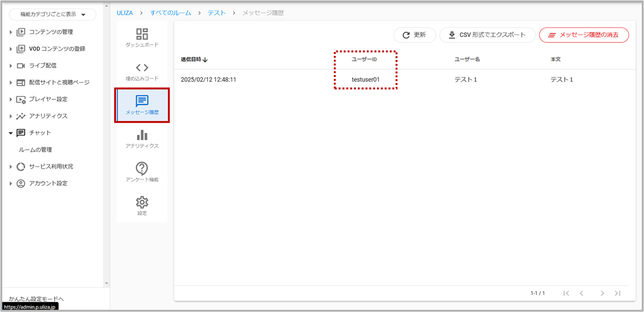Open the ダッシュボード dashboard icon
The width and height of the screenshot is (644, 312).
(142, 33)
